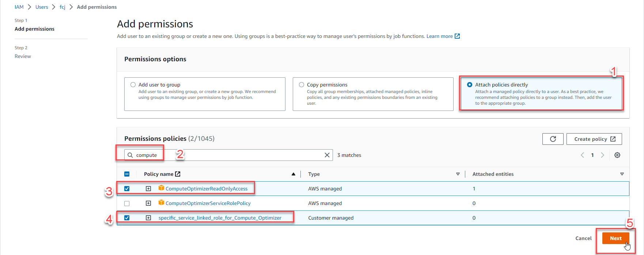Click the search magnifier icon in the filter box
This screenshot has height=255, width=644.
[x=130, y=155]
